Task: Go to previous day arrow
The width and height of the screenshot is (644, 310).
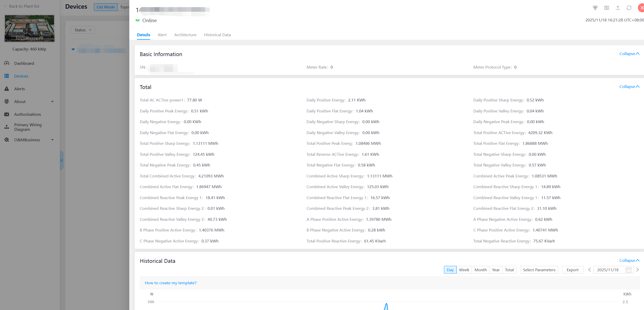Action: pyautogui.click(x=590, y=270)
